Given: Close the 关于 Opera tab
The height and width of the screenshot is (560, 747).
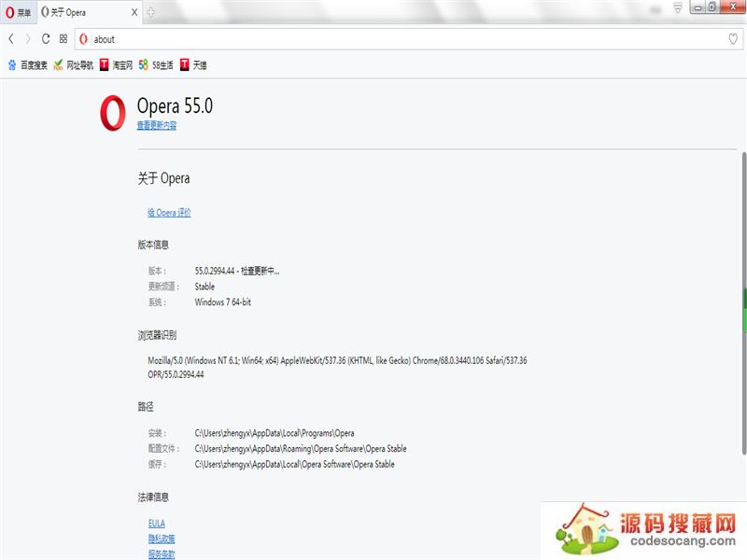Looking at the screenshot, I should pos(134,13).
